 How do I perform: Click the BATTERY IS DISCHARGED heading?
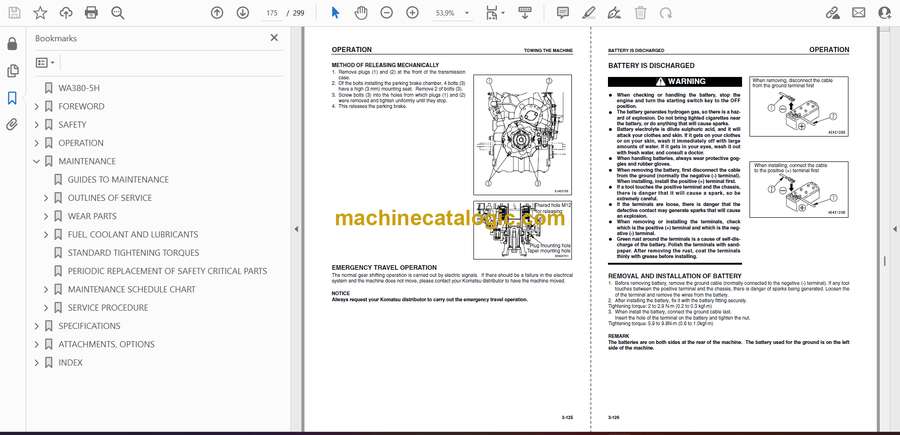651,66
